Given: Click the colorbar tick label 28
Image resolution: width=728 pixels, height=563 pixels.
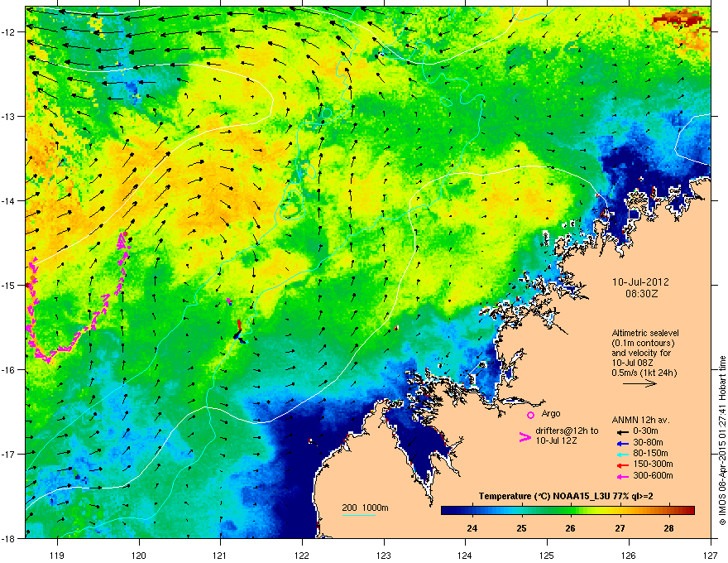Looking at the screenshot, I should pyautogui.click(x=669, y=528).
